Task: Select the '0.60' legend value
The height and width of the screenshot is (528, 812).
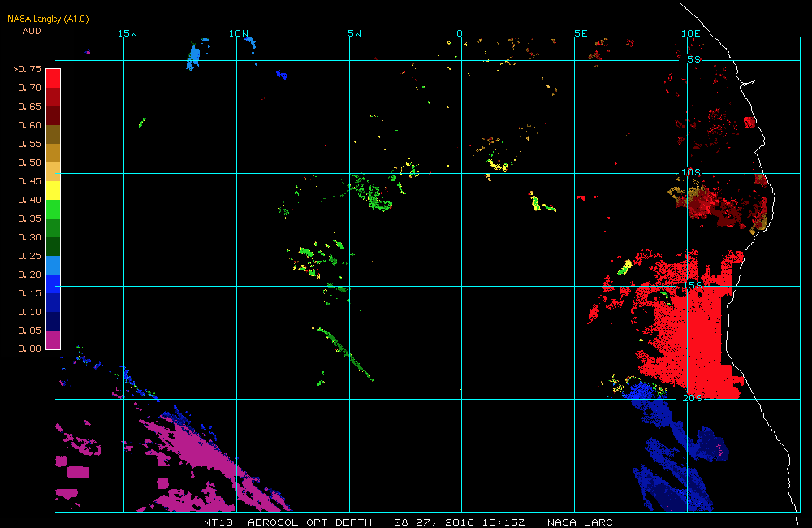Action: [x=29, y=125]
